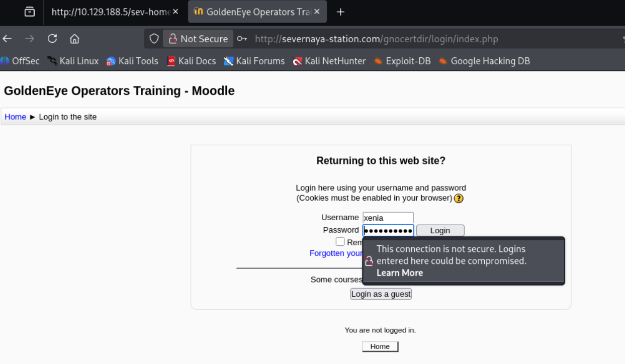
Task: Click the 'Returning to this web site?' heading
Action: (x=381, y=161)
